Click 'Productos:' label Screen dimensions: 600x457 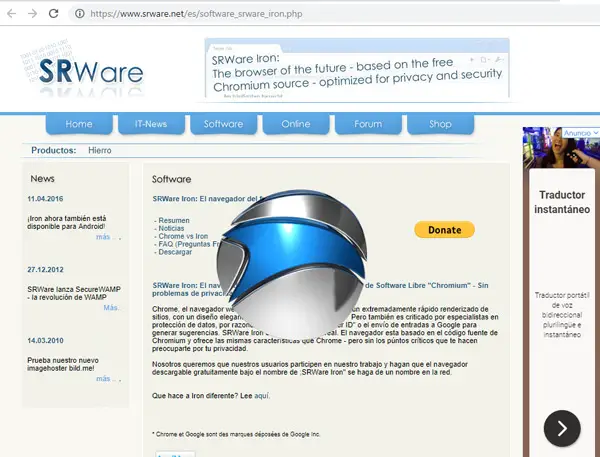pos(54,150)
